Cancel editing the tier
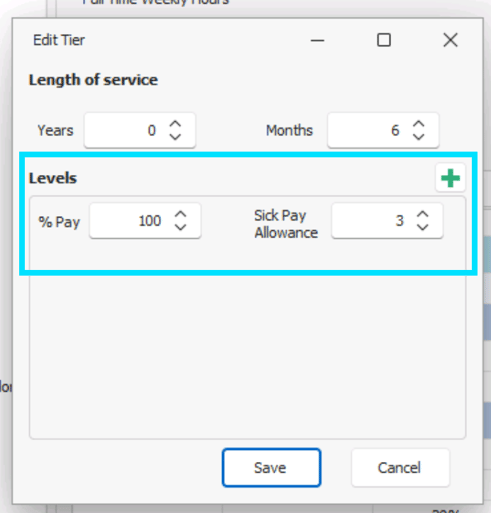 (400, 468)
